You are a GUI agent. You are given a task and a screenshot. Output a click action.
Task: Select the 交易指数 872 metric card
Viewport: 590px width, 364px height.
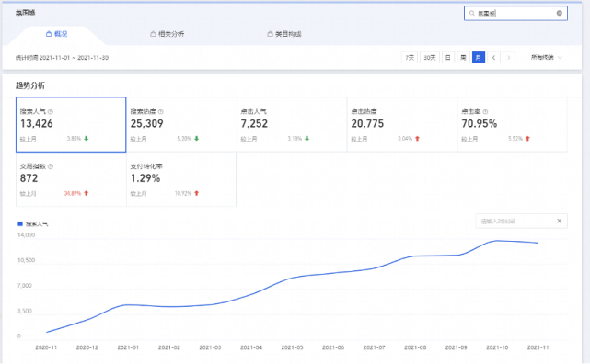[x=71, y=179]
